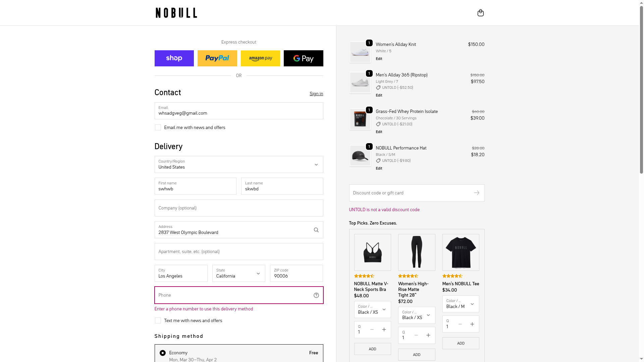Open the shopping bag cart icon
The width and height of the screenshot is (644, 362).
[x=480, y=13]
